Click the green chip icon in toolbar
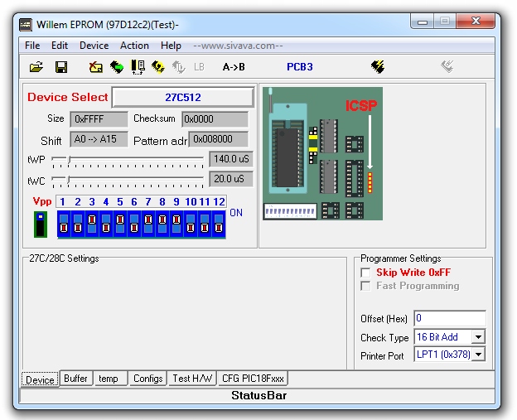The height and width of the screenshot is (420, 517). click(x=117, y=67)
